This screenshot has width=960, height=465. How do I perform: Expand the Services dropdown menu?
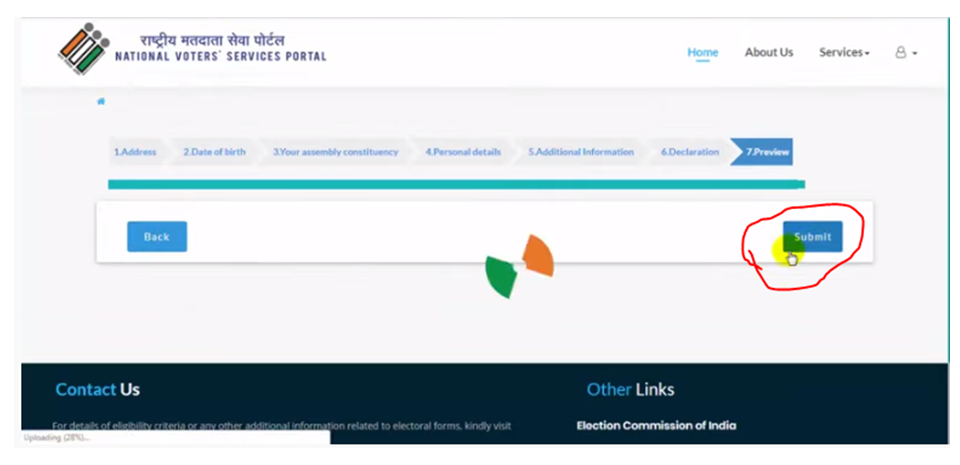[x=844, y=52]
